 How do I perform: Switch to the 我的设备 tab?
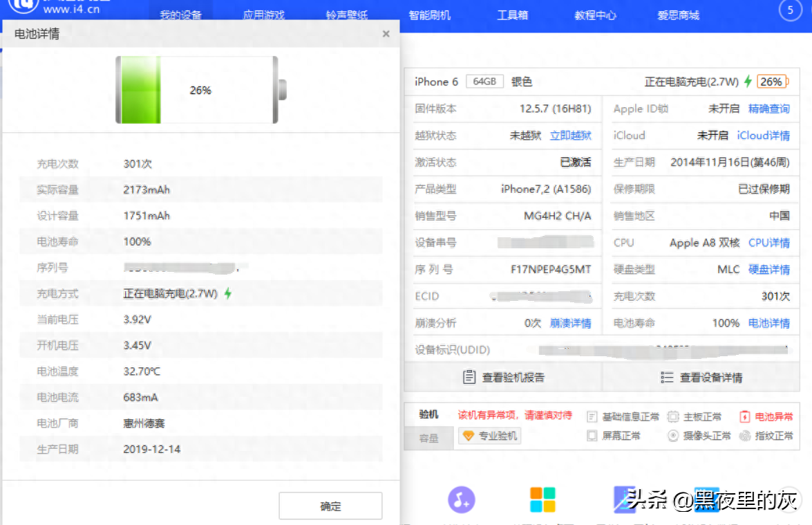click(x=181, y=15)
